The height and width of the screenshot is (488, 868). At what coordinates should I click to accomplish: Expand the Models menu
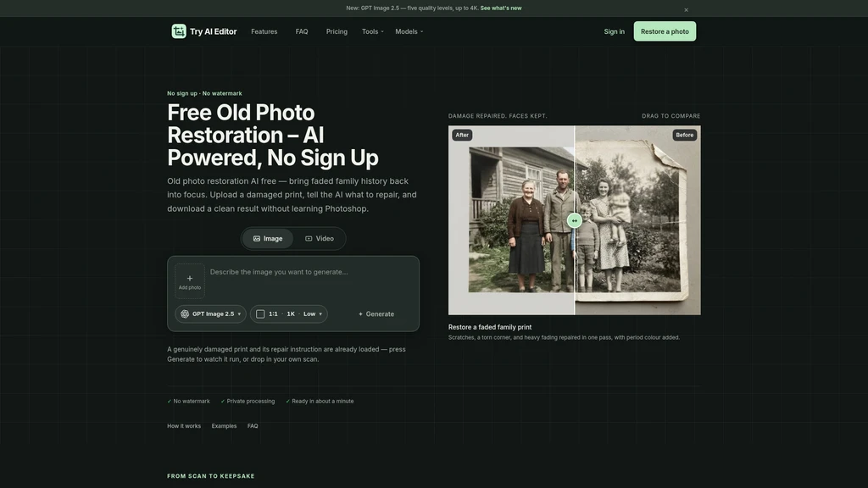pos(409,31)
